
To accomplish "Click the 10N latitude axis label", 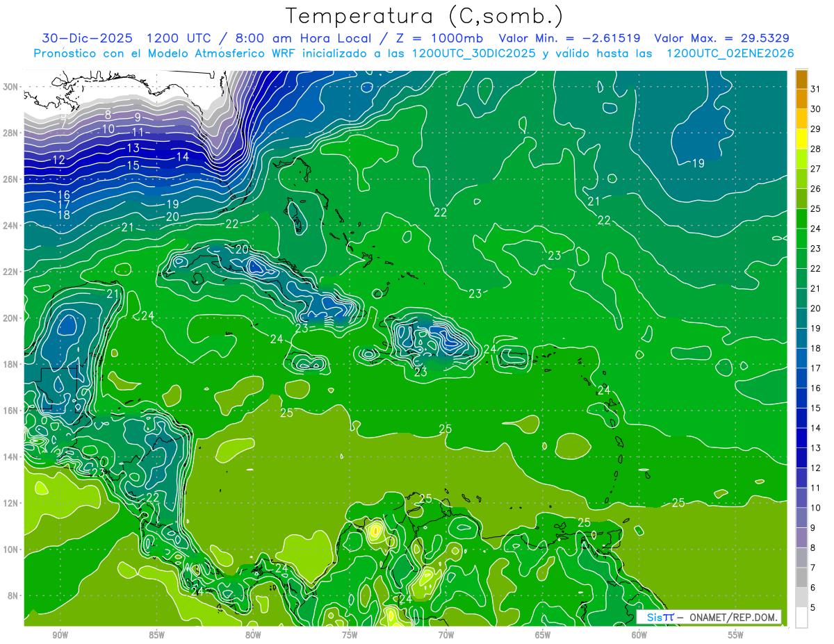I will (10, 550).
